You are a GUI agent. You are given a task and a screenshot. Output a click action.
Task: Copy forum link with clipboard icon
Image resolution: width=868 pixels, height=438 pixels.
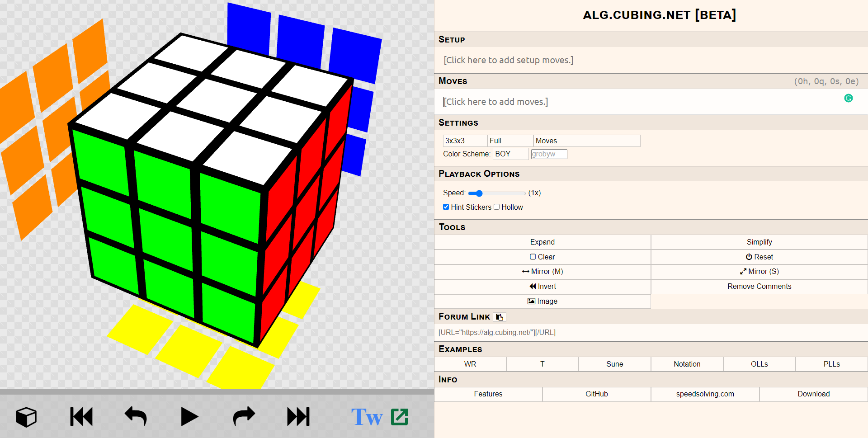[x=500, y=317]
